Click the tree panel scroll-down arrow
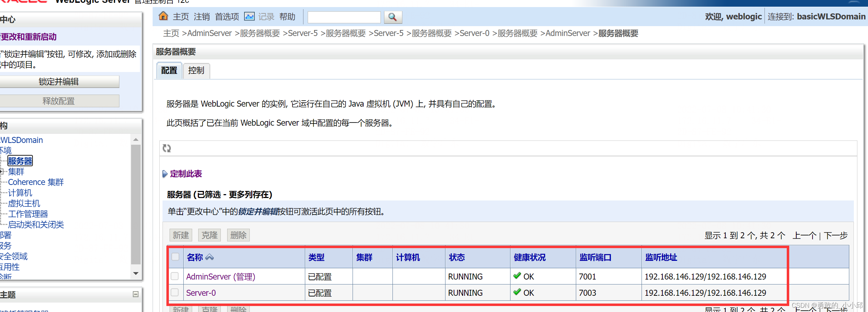 [x=136, y=274]
